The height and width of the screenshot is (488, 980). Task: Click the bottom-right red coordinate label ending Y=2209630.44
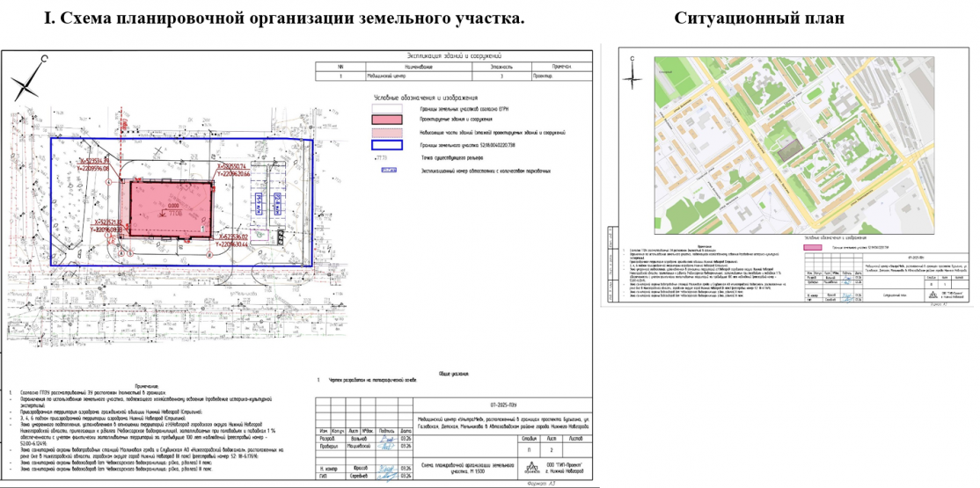[x=232, y=241]
